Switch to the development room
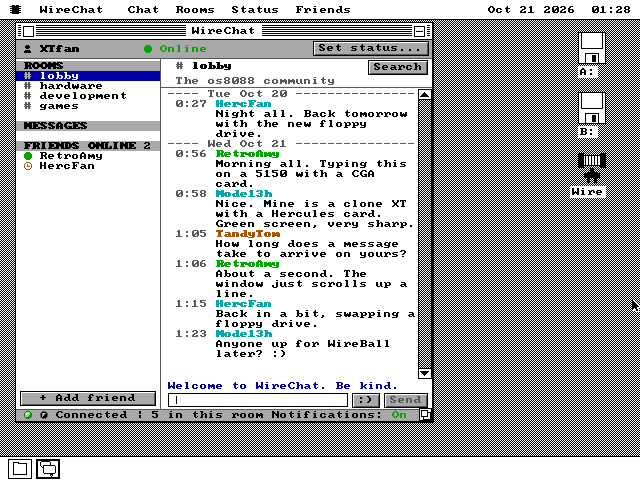This screenshot has width=640, height=480. [88, 96]
